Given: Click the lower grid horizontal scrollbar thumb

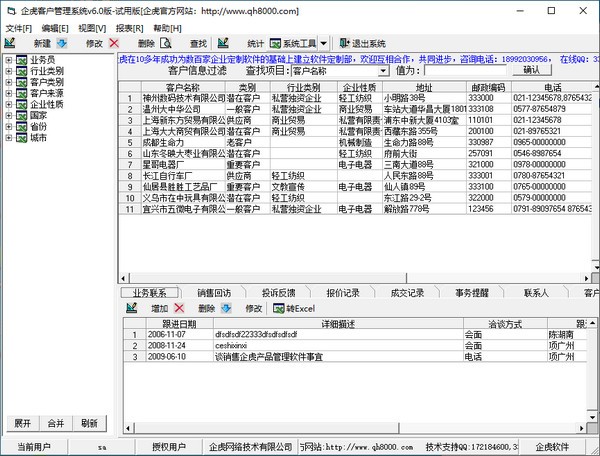Looking at the screenshot, I should coord(267,428).
